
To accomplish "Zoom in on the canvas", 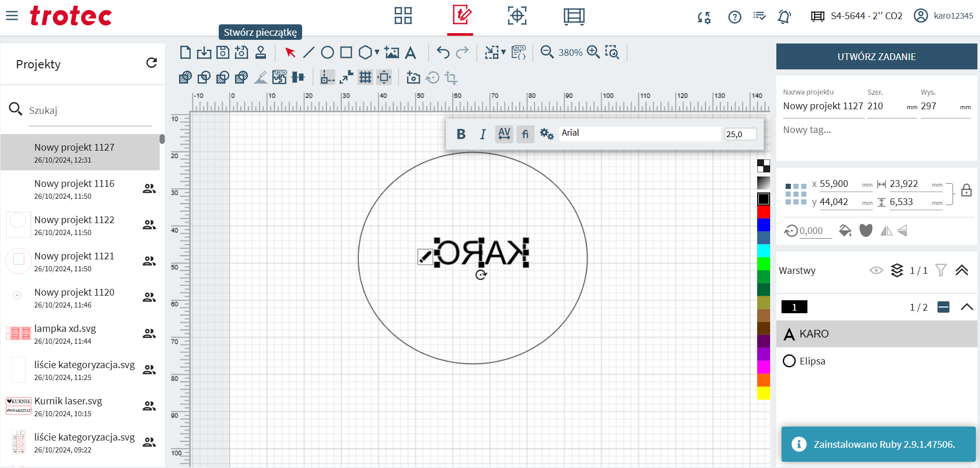I will [x=593, y=52].
